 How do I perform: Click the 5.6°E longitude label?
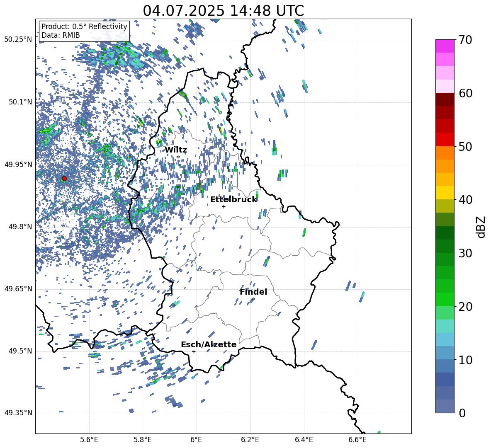[89, 440]
